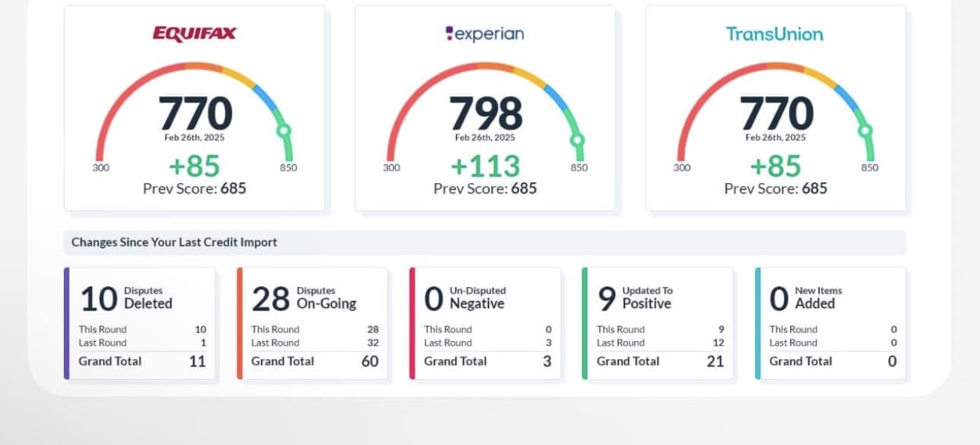Click the Equifax logo

(x=195, y=34)
